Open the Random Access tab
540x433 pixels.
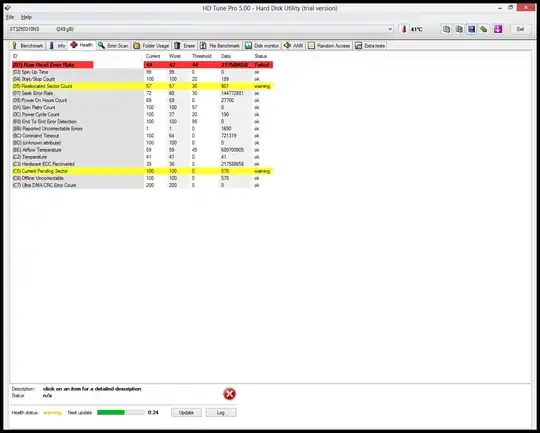(x=329, y=45)
